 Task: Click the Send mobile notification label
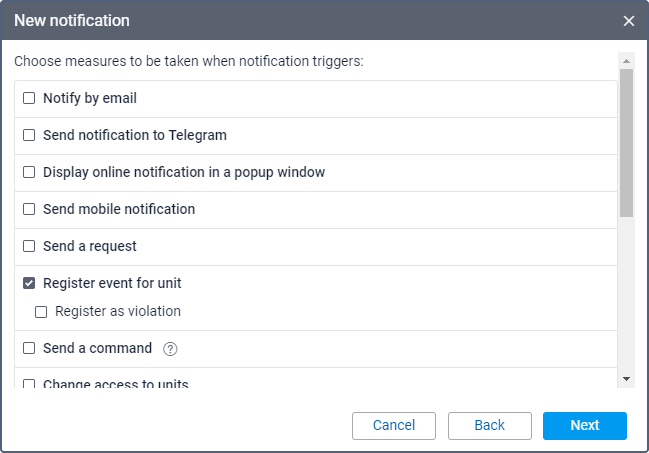click(x=119, y=209)
